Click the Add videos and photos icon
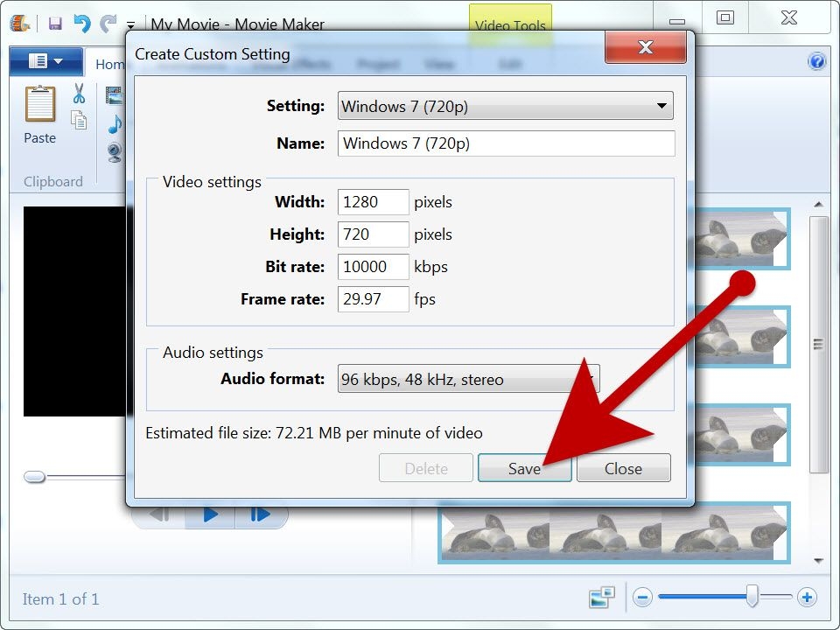Screen dimensions: 840x630 point(115,96)
